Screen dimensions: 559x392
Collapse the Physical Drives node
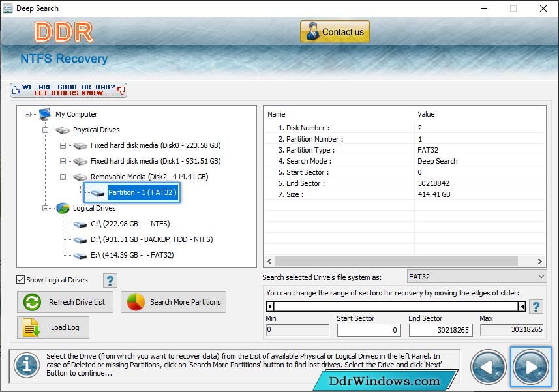pyautogui.click(x=45, y=130)
